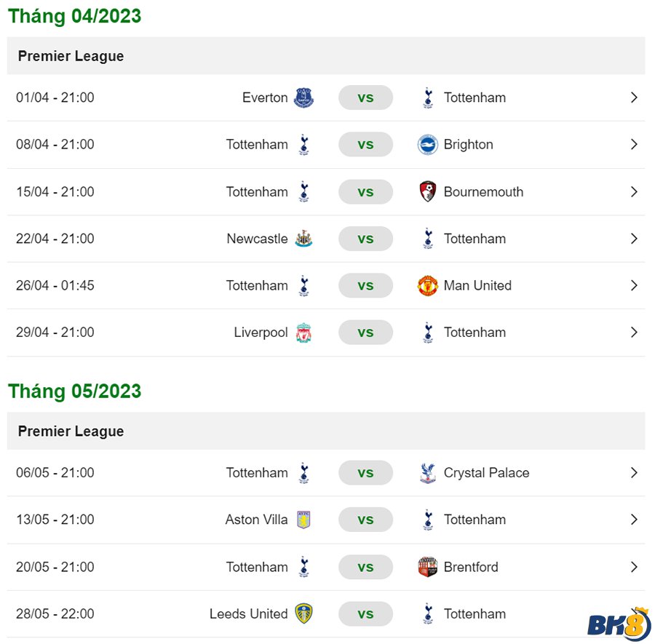Expand the Everton vs Tottenham fixture details
Image resolution: width=655 pixels, height=644 pixels.
click(634, 97)
